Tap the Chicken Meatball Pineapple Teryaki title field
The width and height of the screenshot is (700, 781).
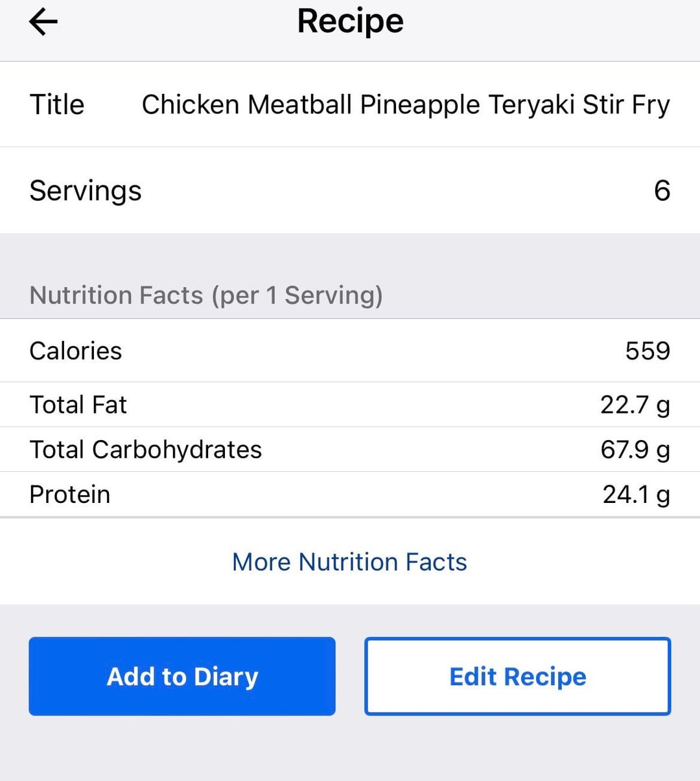405,104
